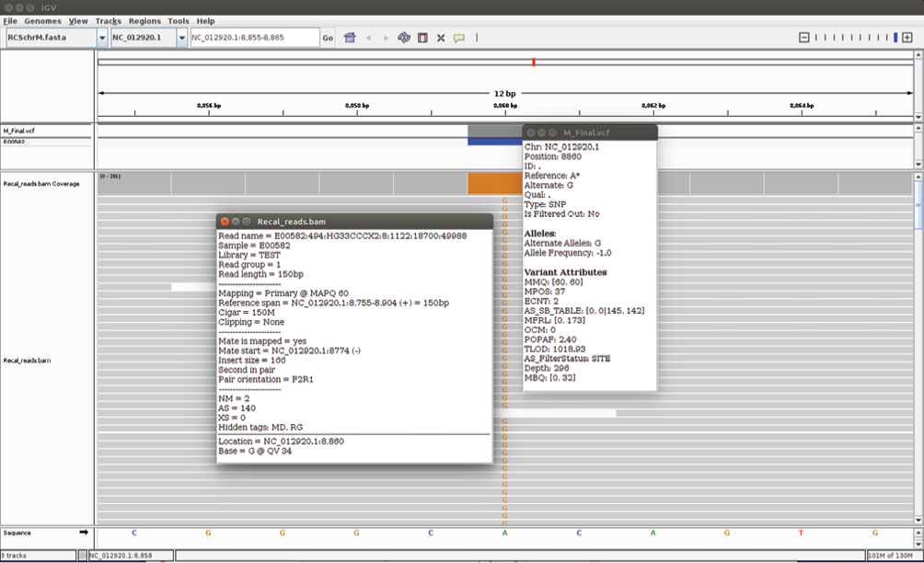Image resolution: width=924 pixels, height=563 pixels.
Task: Close the Recal_reads.bam popup window
Action: click(225, 222)
